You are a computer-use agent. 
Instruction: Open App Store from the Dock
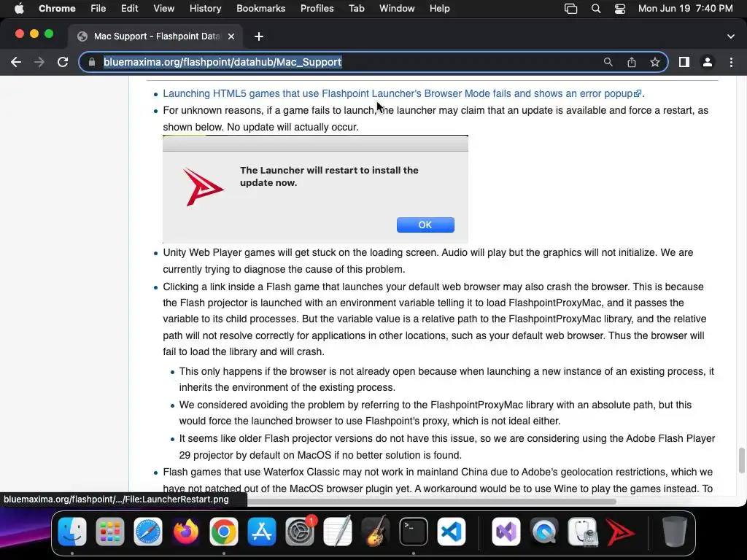click(x=262, y=532)
